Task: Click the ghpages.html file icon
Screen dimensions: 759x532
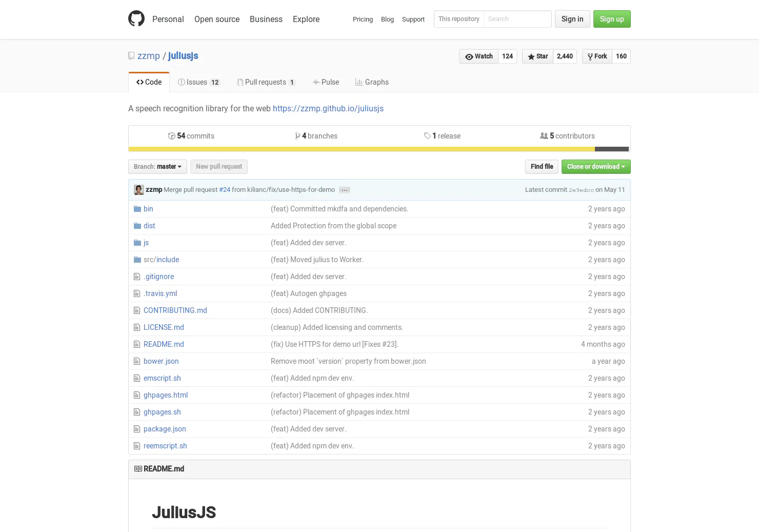Action: (x=137, y=395)
